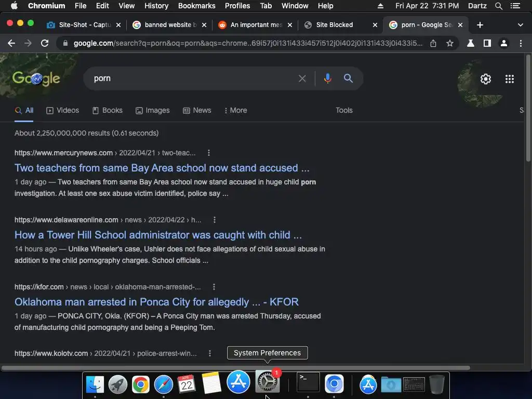Submit search with magnifier icon
The image size is (532, 399).
pos(348,78)
